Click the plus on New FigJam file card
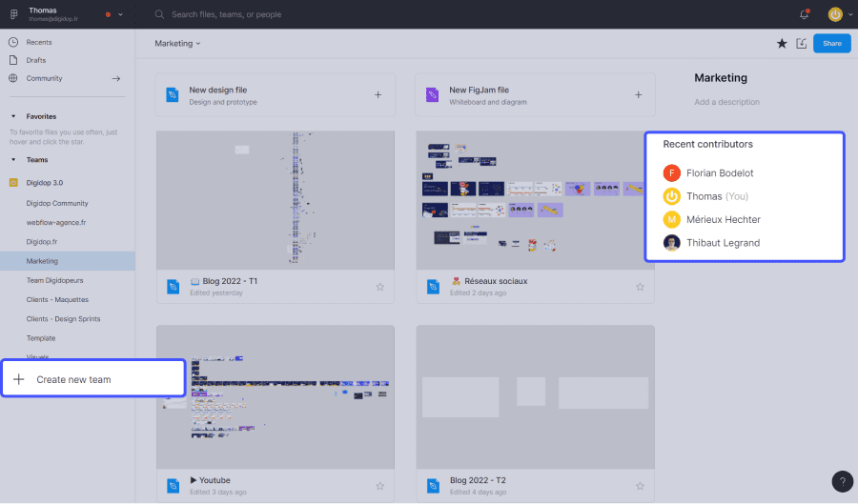Image resolution: width=858 pixels, height=504 pixels. (638, 95)
